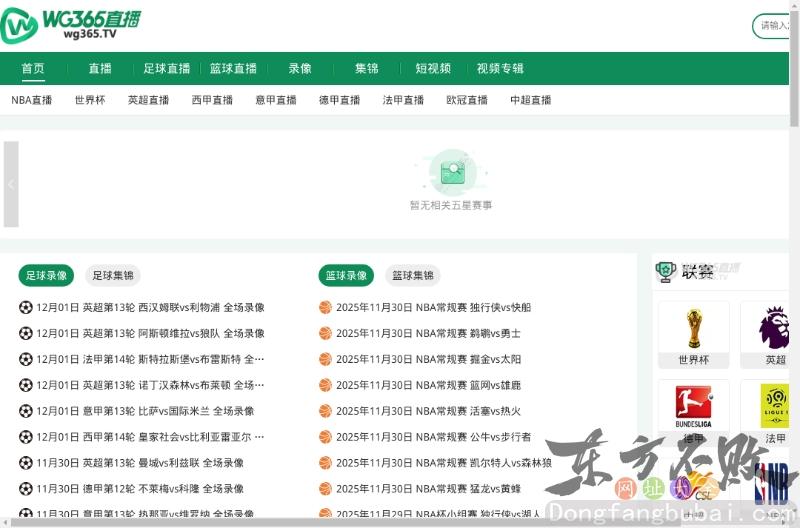
Task: Click soccer ball icon beside 比萨vs国际米兰
Action: [26, 411]
